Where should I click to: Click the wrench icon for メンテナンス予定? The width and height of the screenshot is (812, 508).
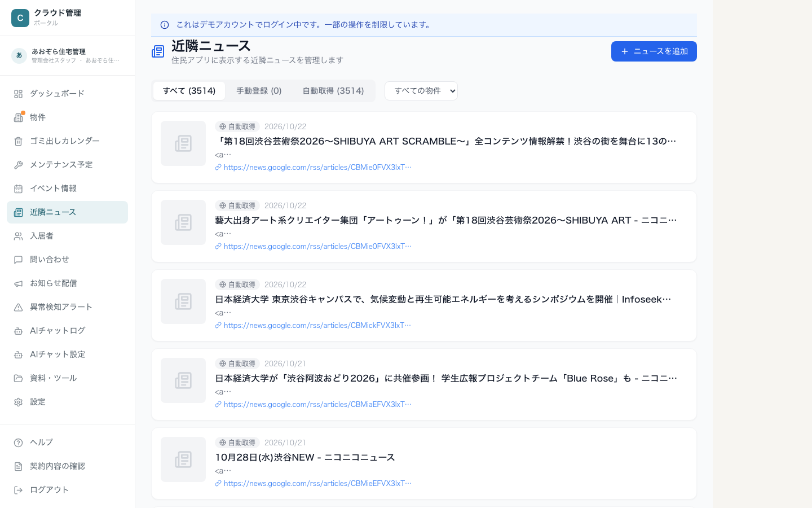tap(18, 165)
